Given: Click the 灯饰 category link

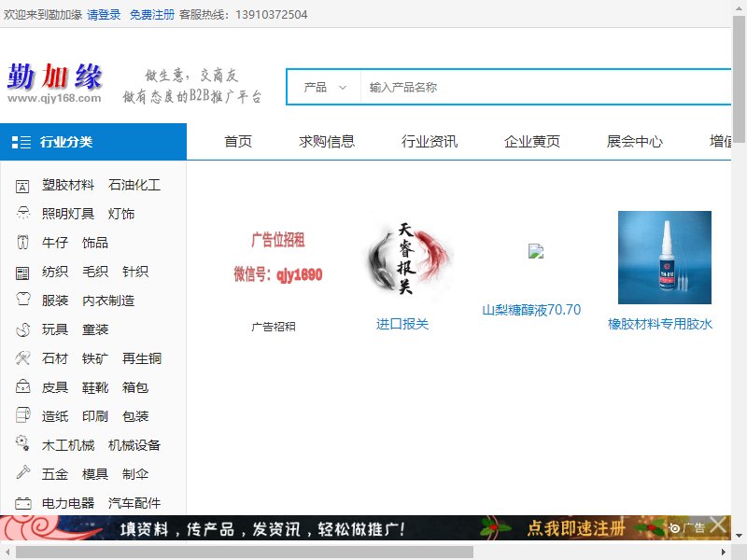Looking at the screenshot, I should coord(121,214).
